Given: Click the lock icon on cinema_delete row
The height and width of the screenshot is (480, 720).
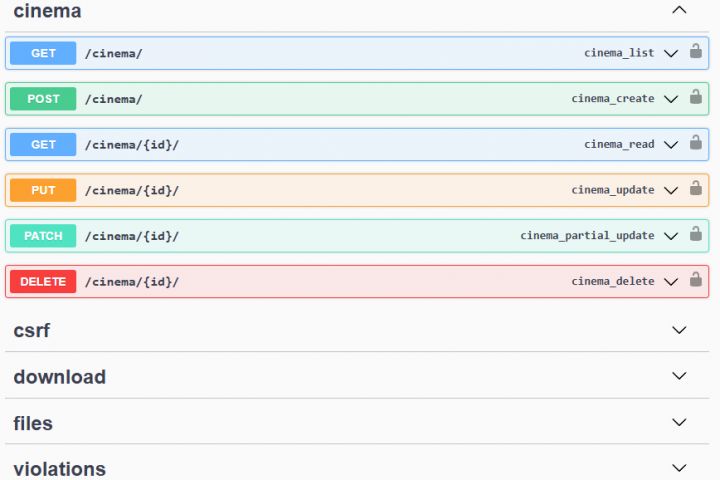Looking at the screenshot, I should coord(695,280).
